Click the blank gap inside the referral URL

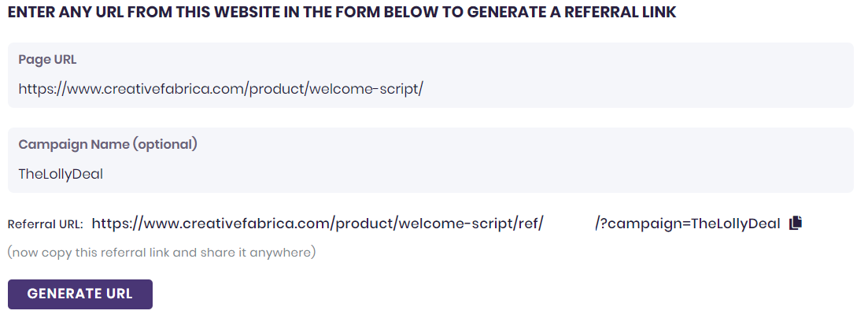click(x=569, y=224)
